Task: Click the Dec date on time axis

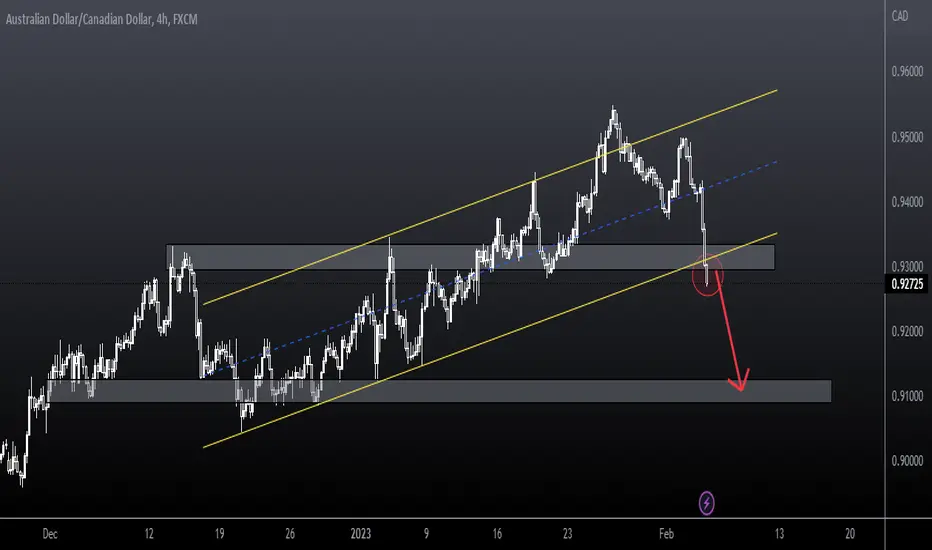Action: (x=50, y=534)
